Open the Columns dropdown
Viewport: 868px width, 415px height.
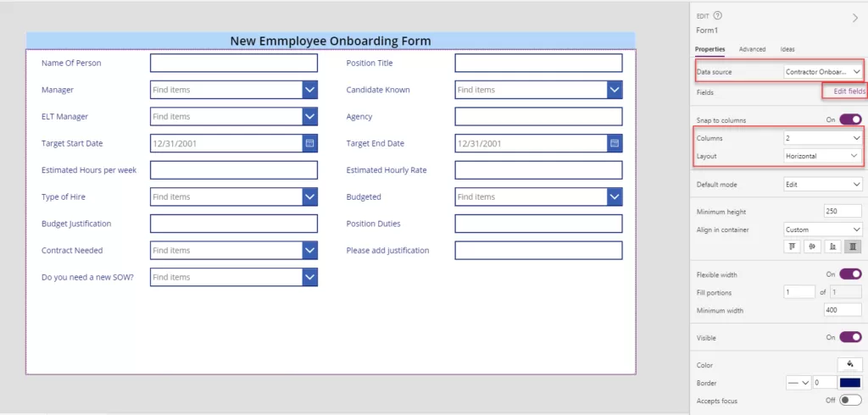pyautogui.click(x=821, y=137)
